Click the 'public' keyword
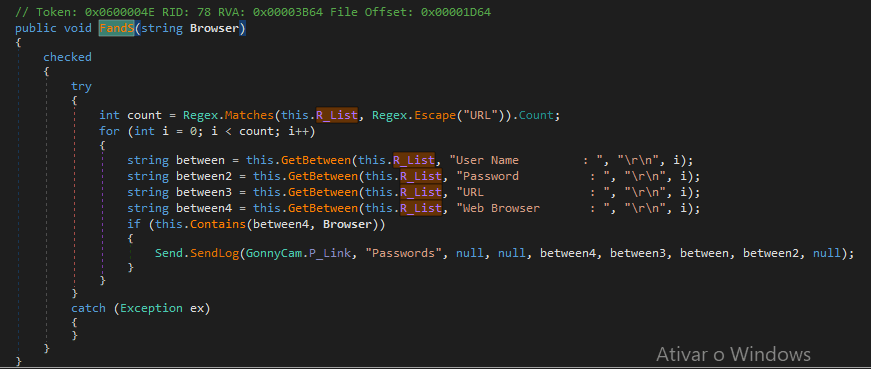 click(36, 28)
